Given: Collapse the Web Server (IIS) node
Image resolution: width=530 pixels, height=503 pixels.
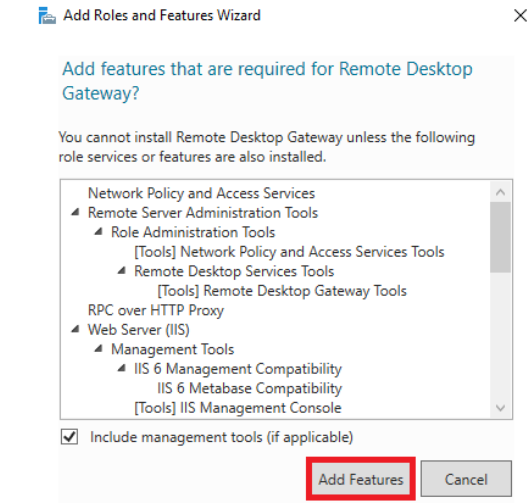Looking at the screenshot, I should click(75, 329).
